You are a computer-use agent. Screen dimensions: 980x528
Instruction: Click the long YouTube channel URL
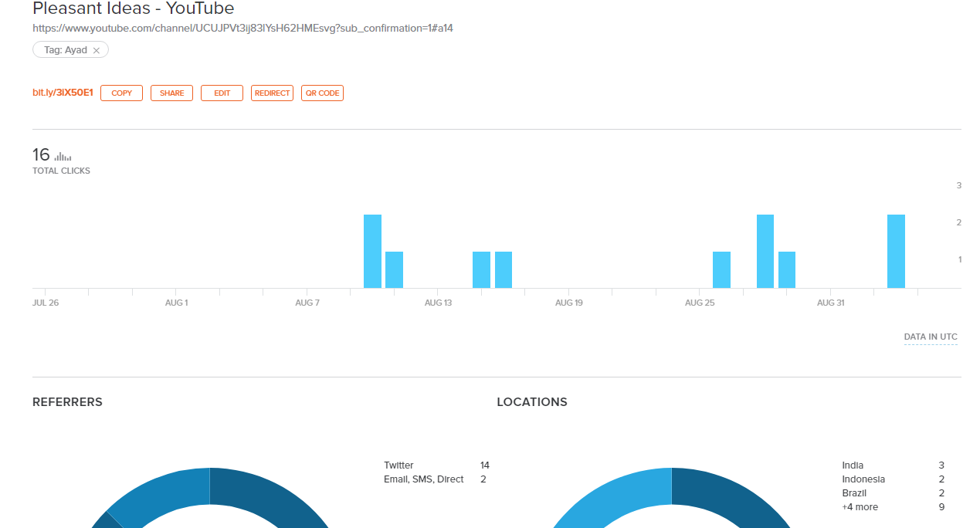click(242, 29)
